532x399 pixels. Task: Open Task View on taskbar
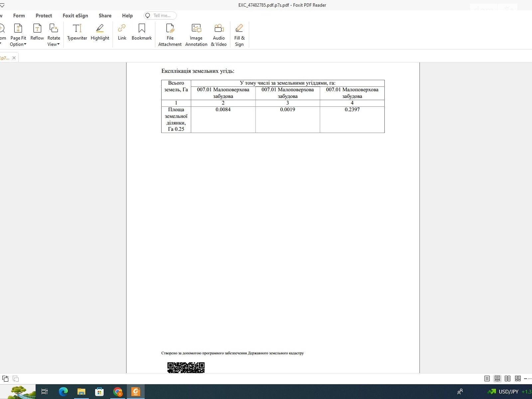45,392
